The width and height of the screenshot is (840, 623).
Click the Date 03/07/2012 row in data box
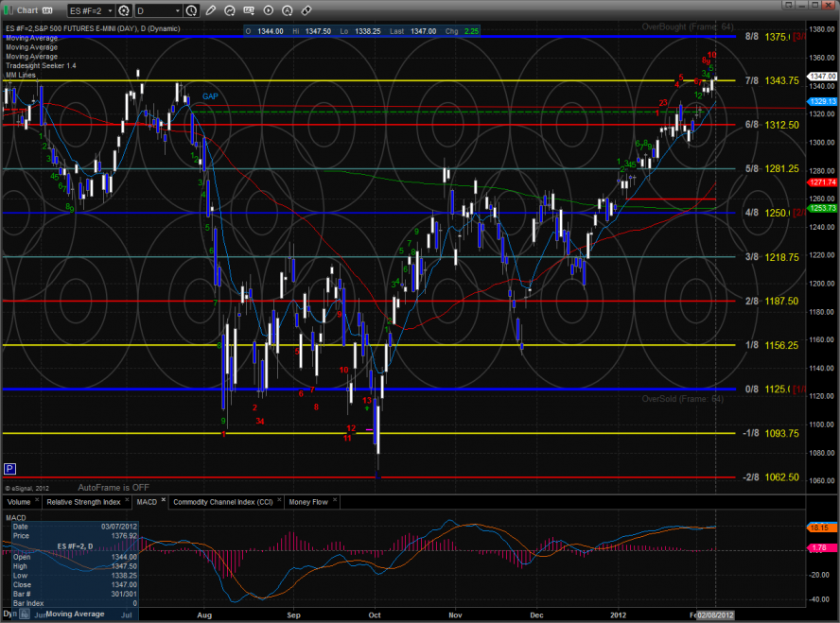click(75, 527)
